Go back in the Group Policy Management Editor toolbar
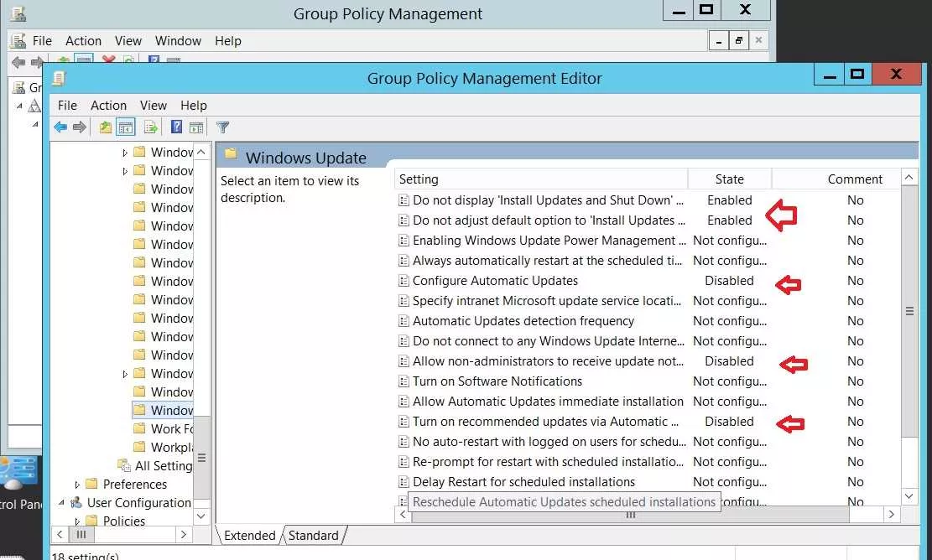Image resolution: width=932 pixels, height=560 pixels. pos(60,127)
